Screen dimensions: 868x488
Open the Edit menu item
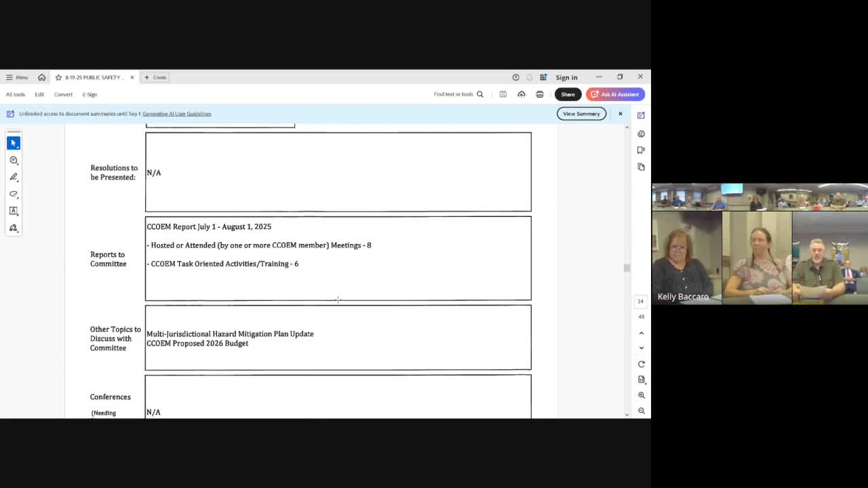[39, 94]
